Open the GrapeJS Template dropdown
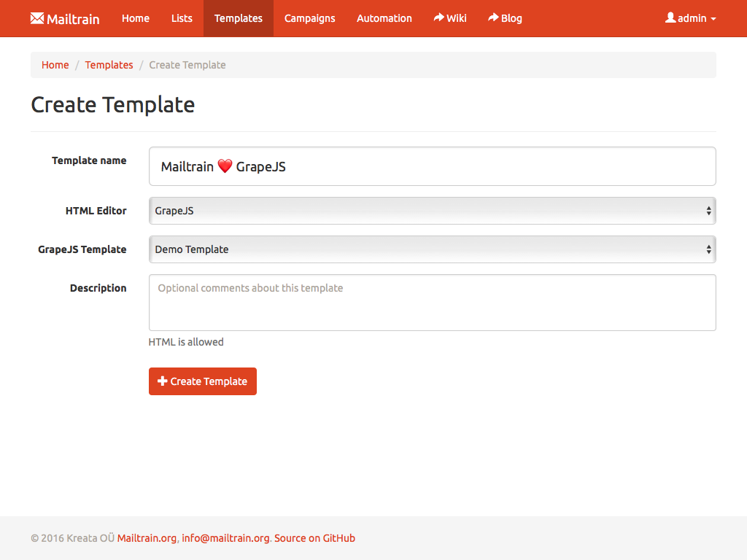This screenshot has width=747, height=560. [432, 249]
